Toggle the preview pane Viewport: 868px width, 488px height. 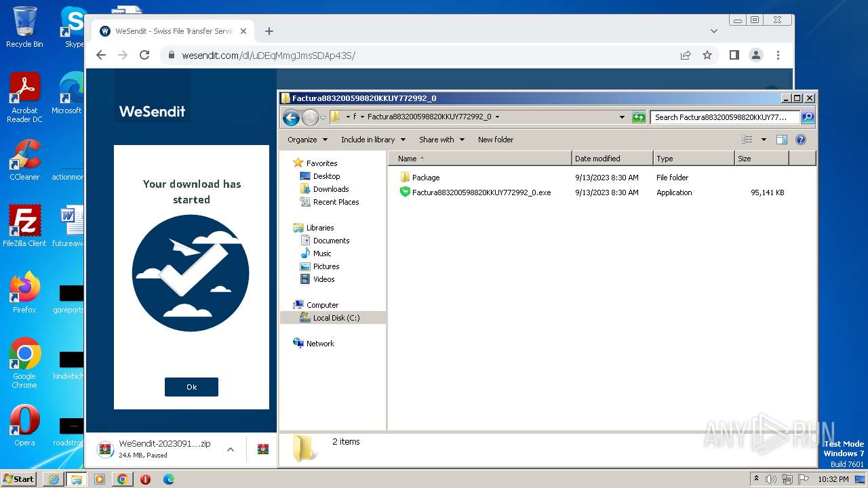click(782, 140)
